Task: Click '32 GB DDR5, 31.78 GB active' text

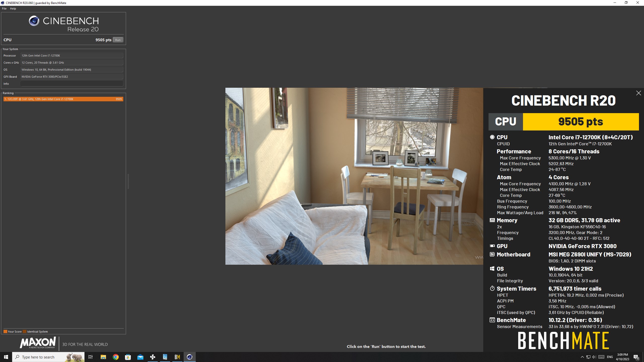Action: [x=584, y=220]
